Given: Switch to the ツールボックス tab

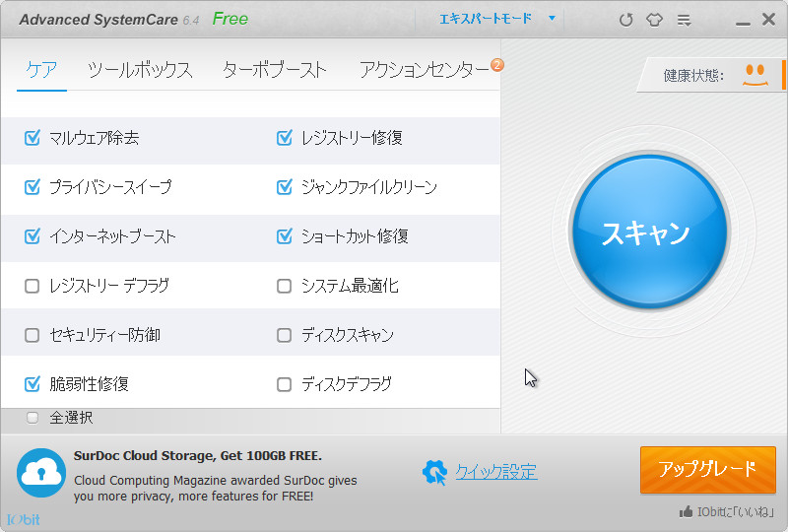Looking at the screenshot, I should tap(140, 69).
